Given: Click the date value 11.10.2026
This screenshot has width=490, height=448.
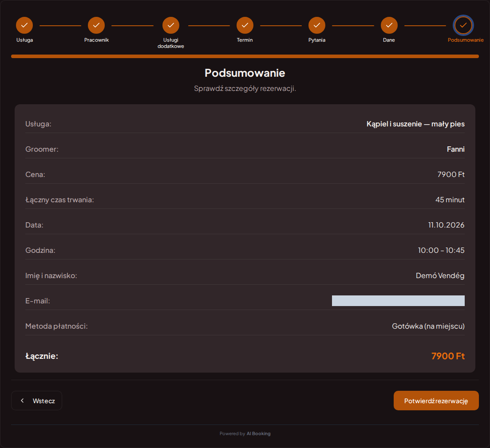Looking at the screenshot, I should pyautogui.click(x=446, y=225).
